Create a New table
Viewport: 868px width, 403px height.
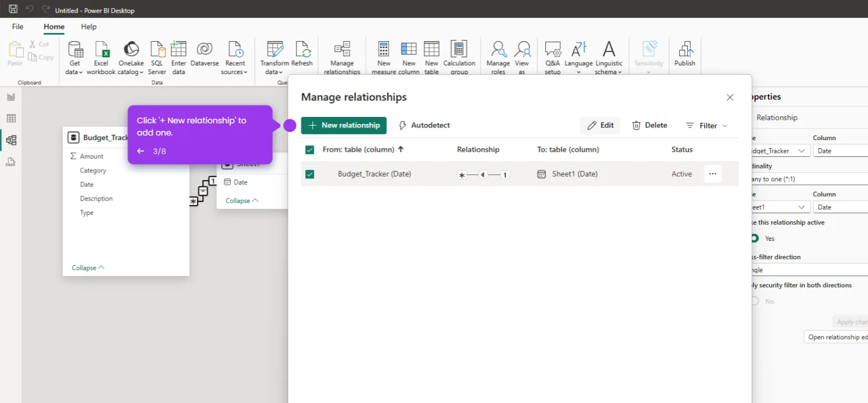431,58
